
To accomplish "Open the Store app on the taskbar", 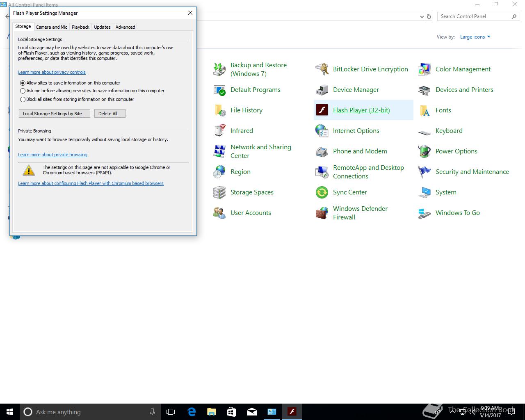I will point(231,412).
